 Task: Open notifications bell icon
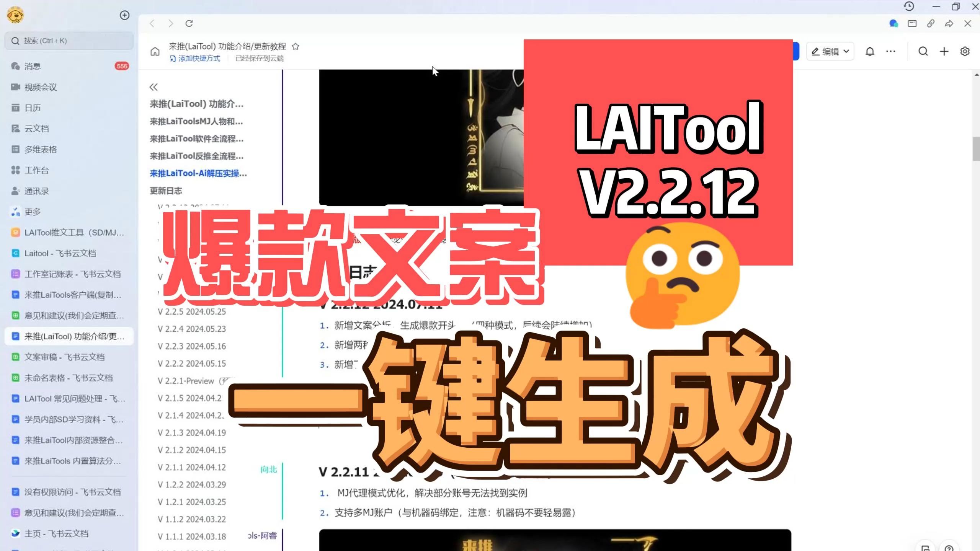click(870, 52)
